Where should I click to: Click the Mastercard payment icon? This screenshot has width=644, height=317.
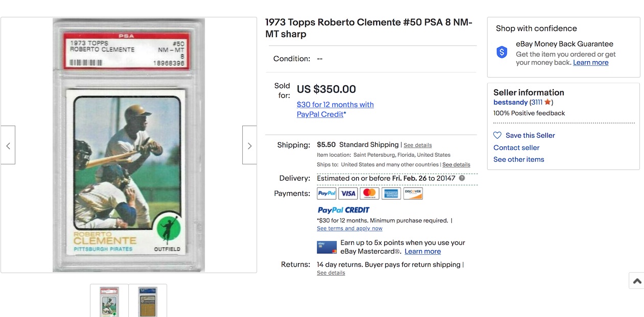click(x=370, y=193)
